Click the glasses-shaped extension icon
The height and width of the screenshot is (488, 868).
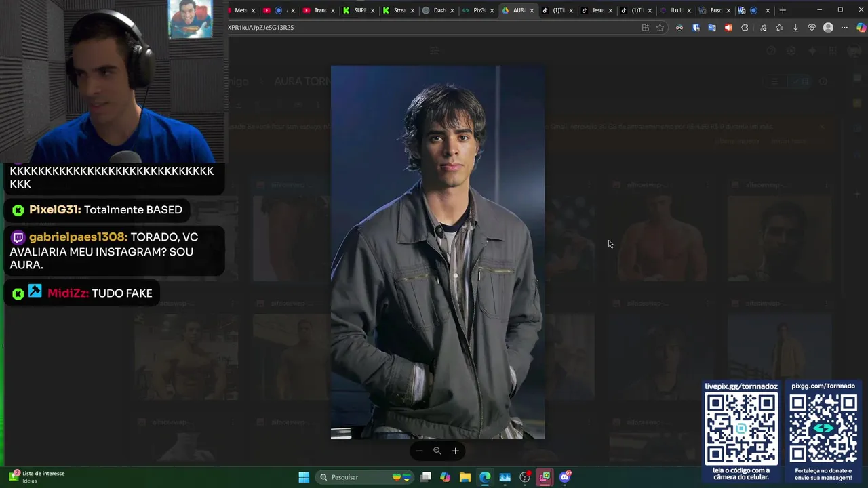coord(679,28)
